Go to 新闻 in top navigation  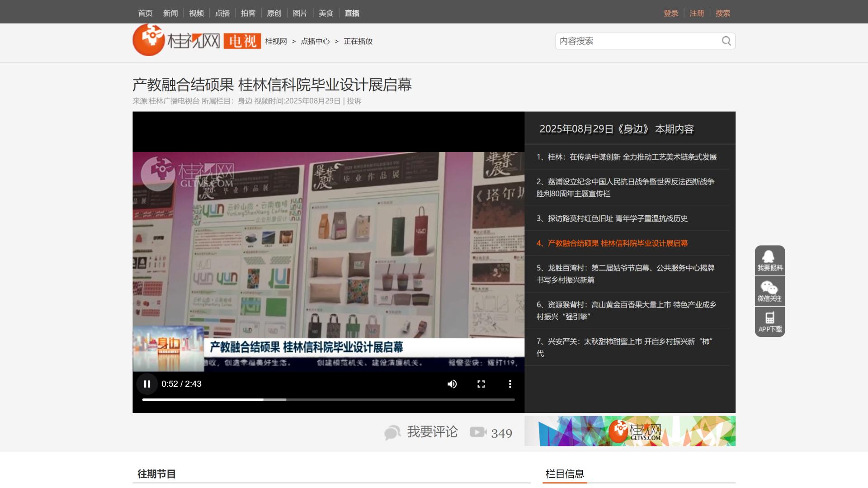170,13
